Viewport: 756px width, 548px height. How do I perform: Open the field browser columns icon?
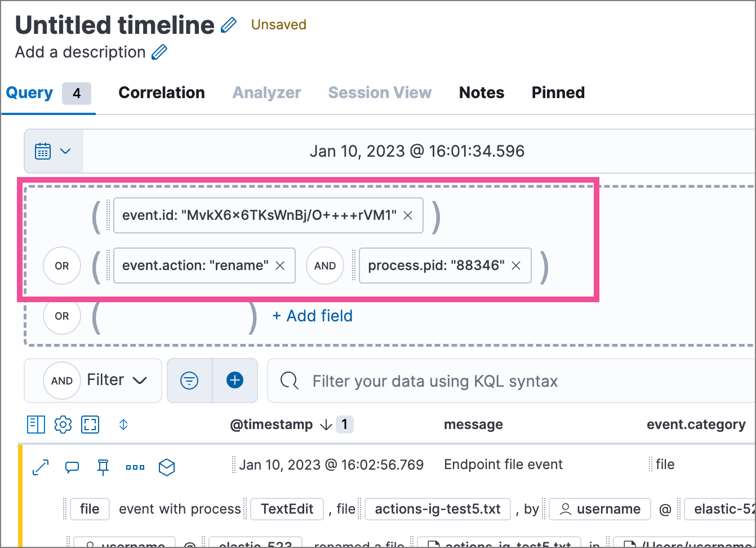pos(35,425)
